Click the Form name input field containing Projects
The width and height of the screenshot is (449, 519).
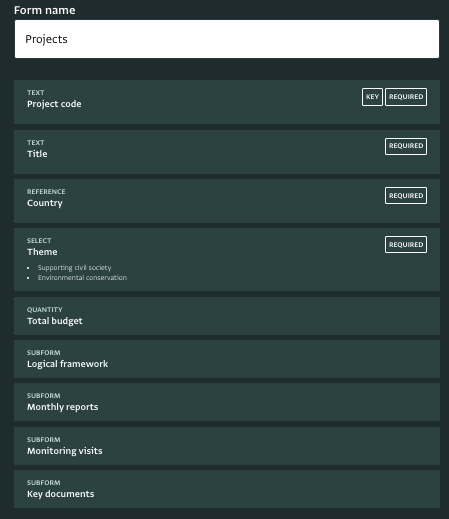coord(227,39)
